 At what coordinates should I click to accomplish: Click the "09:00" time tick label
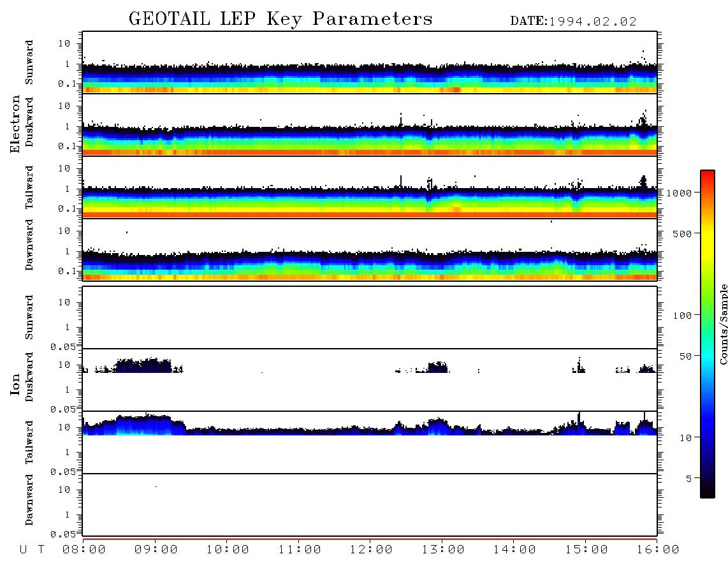[x=156, y=550]
